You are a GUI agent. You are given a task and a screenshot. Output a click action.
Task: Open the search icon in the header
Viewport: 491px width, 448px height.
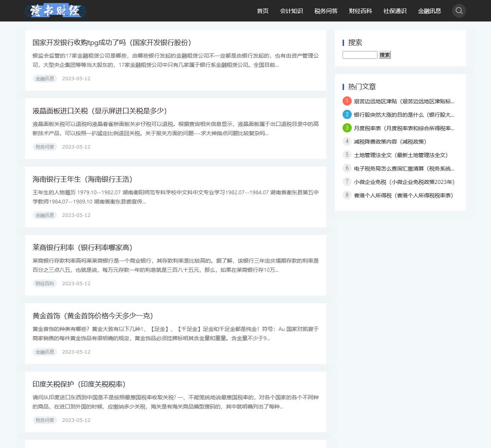[459, 11]
